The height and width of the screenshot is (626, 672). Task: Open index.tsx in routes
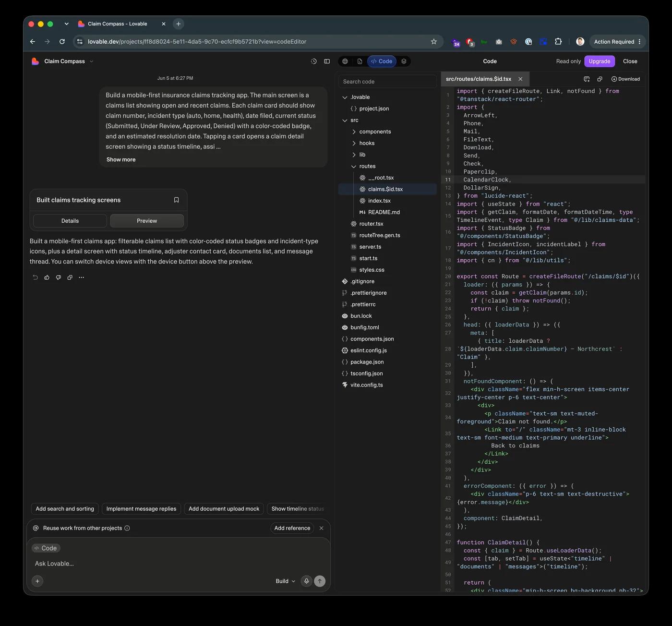pyautogui.click(x=379, y=201)
